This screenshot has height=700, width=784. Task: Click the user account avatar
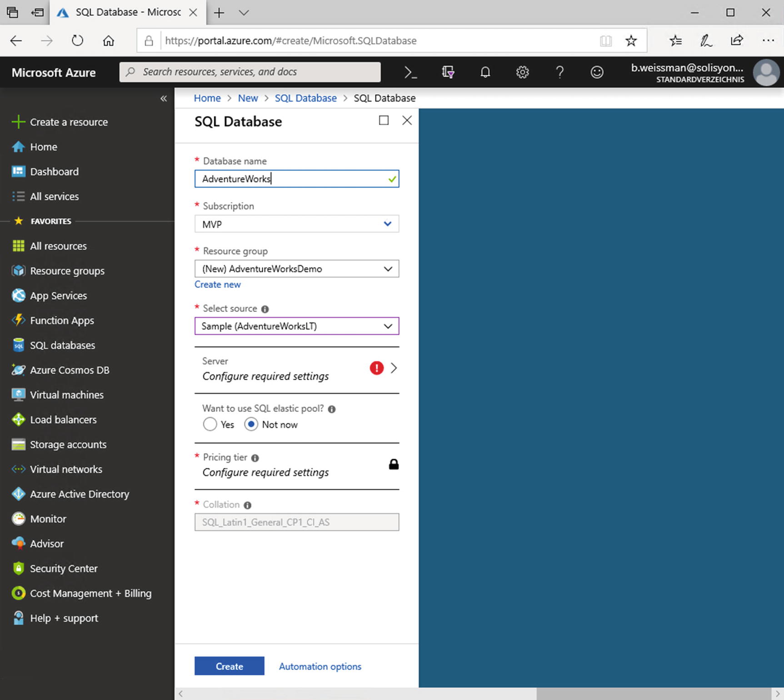766,72
